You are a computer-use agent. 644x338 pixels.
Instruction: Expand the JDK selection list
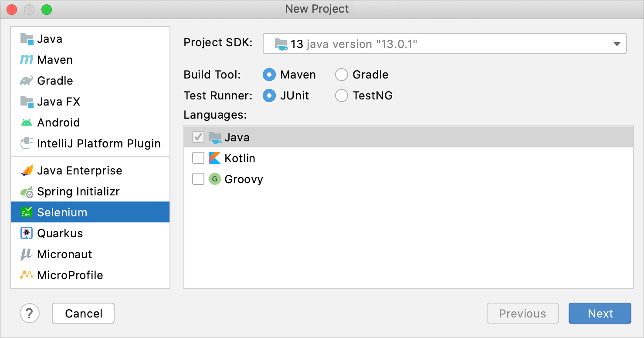click(617, 44)
